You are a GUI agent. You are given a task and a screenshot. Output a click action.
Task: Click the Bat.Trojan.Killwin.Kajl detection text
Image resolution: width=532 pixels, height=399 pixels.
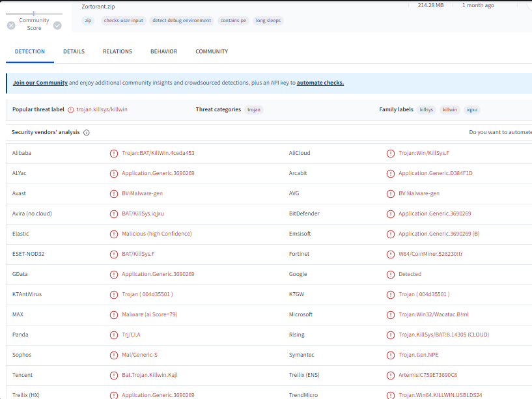coord(150,375)
